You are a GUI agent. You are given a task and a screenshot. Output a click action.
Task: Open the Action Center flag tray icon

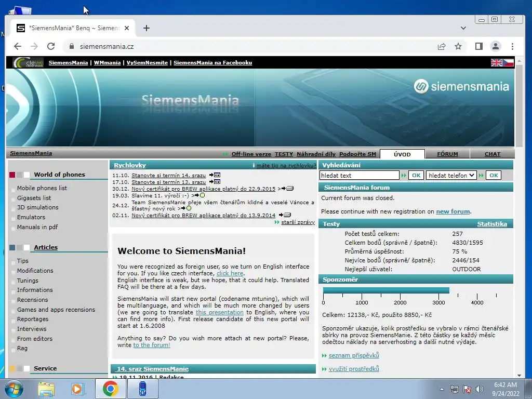(467, 389)
